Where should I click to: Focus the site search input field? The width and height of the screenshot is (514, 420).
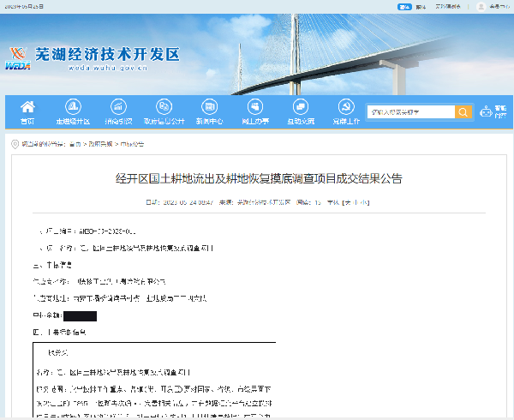(x=410, y=112)
